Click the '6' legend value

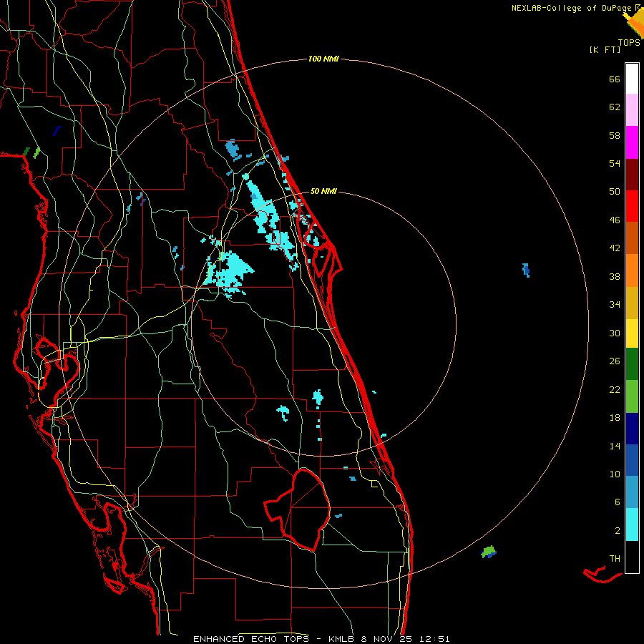coord(618,502)
